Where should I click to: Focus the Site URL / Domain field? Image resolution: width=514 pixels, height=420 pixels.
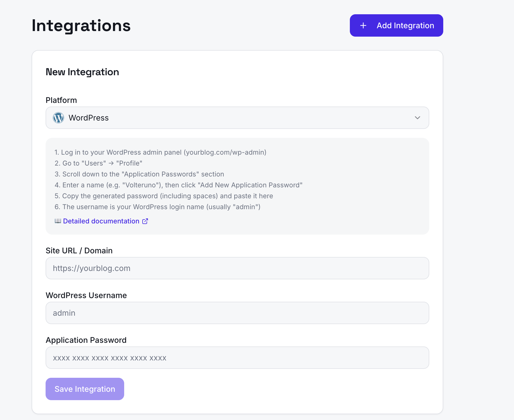click(x=237, y=268)
